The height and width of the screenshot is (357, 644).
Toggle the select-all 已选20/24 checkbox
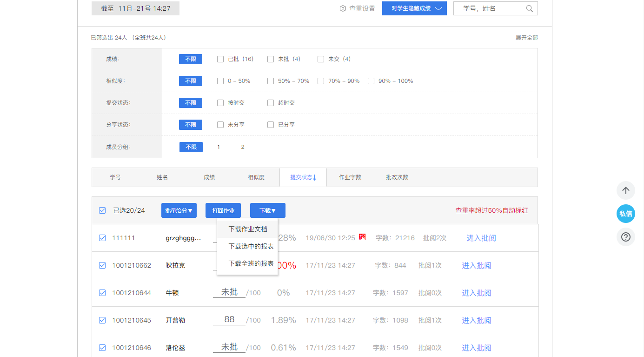102,210
